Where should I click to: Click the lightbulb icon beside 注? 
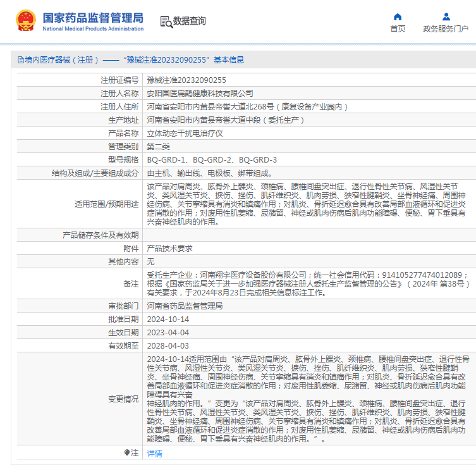[127, 452]
